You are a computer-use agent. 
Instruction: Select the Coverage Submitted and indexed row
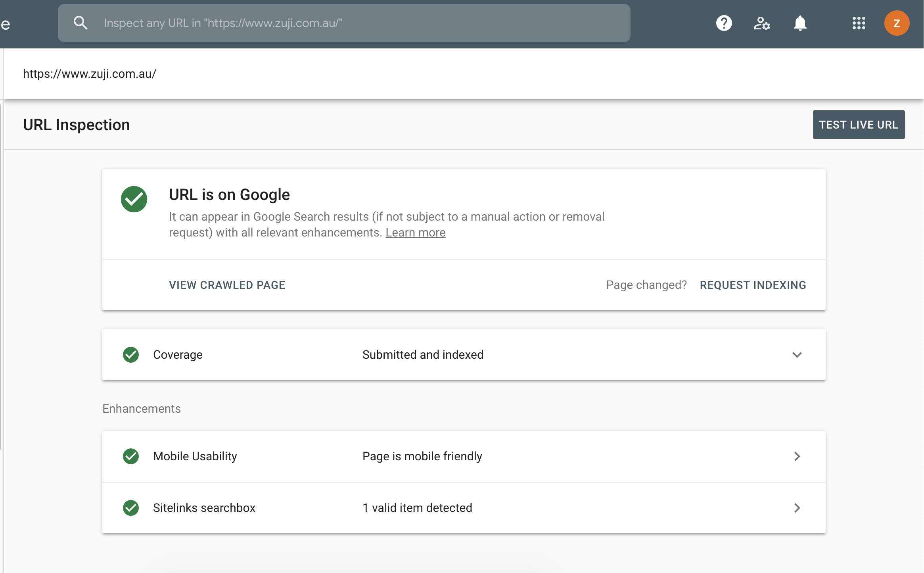pos(423,355)
